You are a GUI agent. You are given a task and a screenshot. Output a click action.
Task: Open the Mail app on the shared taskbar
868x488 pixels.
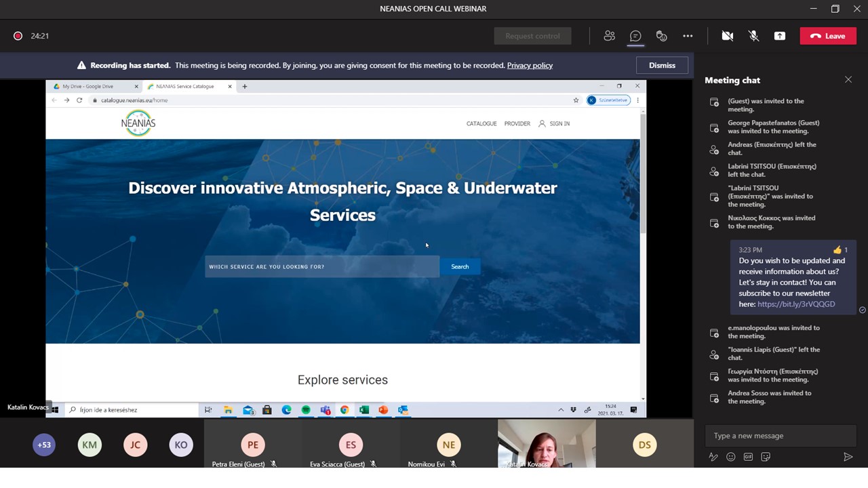[248, 410]
